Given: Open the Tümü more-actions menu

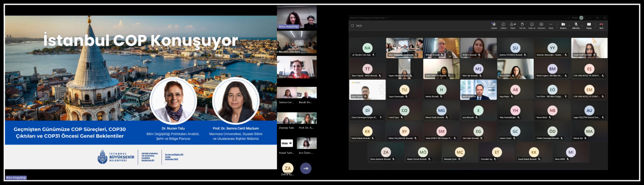Looking at the screenshot, I should [551, 25].
